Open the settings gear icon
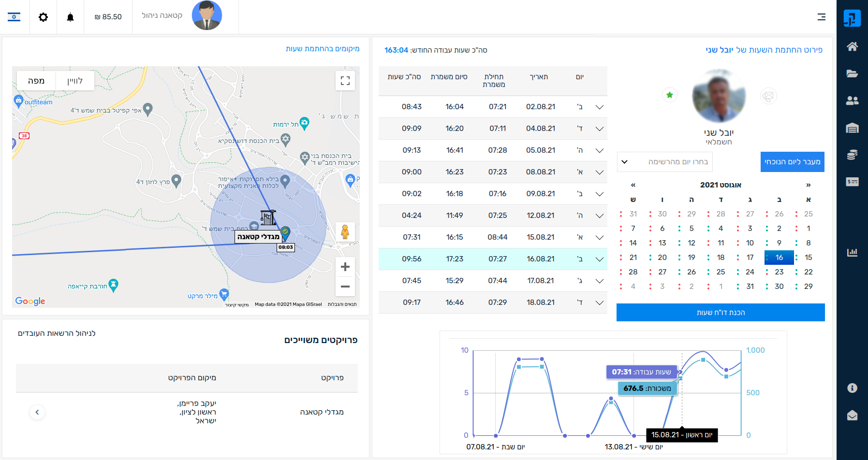 (x=43, y=17)
